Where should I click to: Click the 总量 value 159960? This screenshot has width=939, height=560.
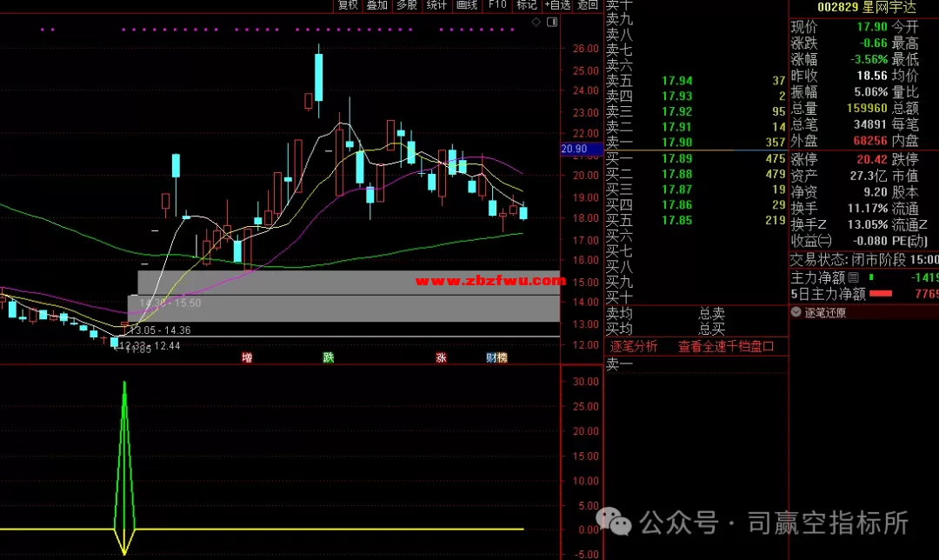[x=867, y=108]
